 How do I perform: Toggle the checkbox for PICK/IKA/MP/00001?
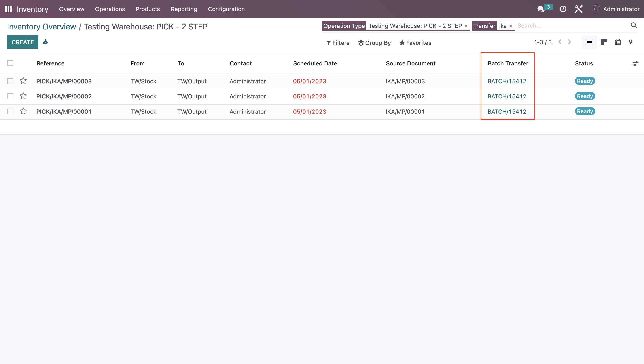(10, 111)
